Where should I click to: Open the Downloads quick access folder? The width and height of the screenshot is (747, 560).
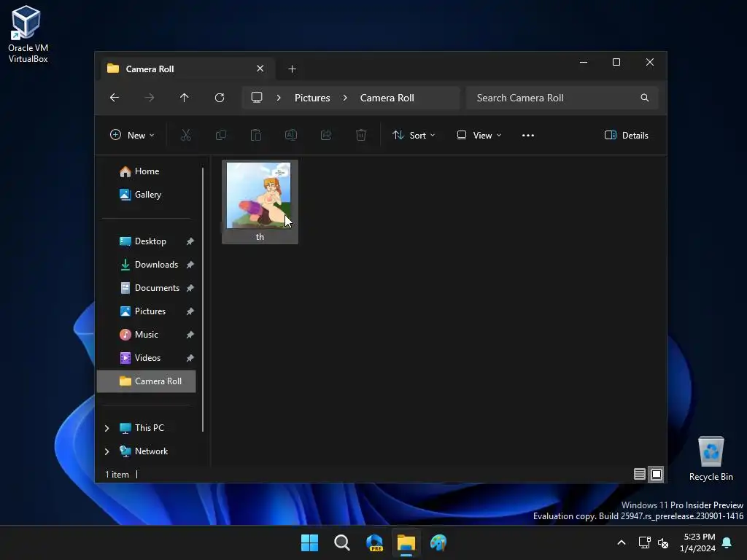coord(146,265)
